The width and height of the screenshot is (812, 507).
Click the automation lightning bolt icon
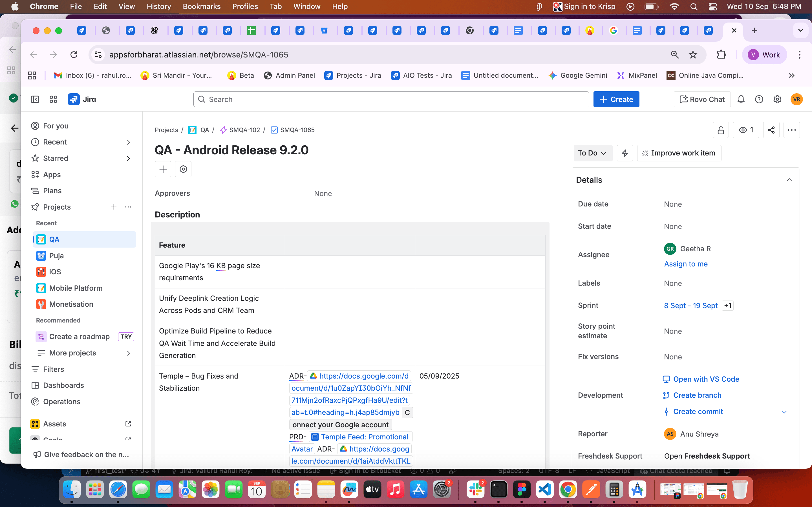(x=625, y=153)
